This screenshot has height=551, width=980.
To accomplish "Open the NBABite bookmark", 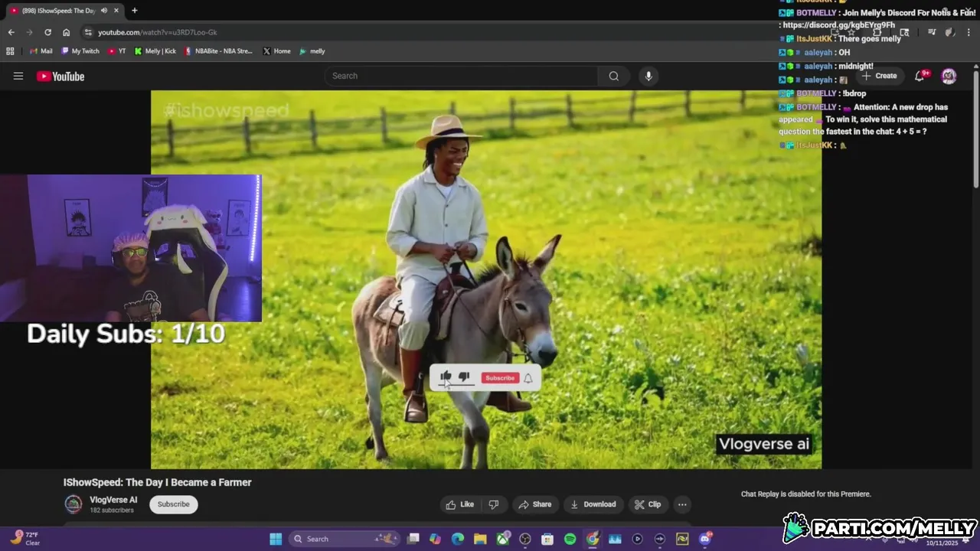I will pos(218,51).
